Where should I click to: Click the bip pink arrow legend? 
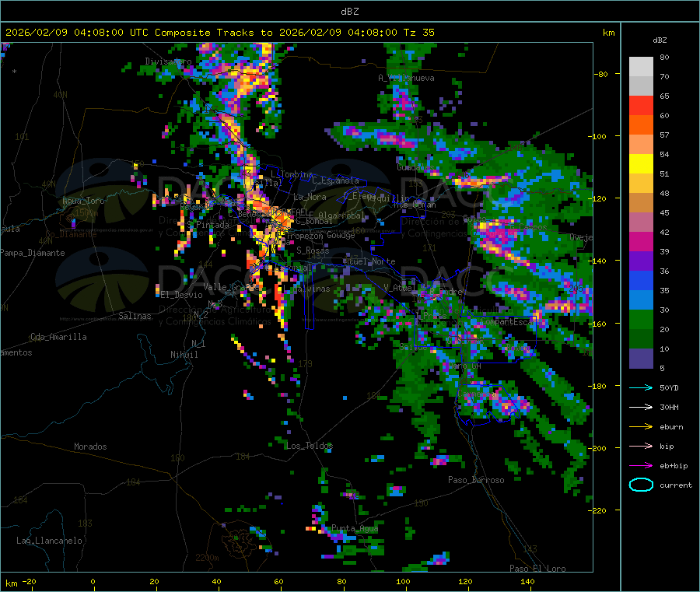click(641, 446)
